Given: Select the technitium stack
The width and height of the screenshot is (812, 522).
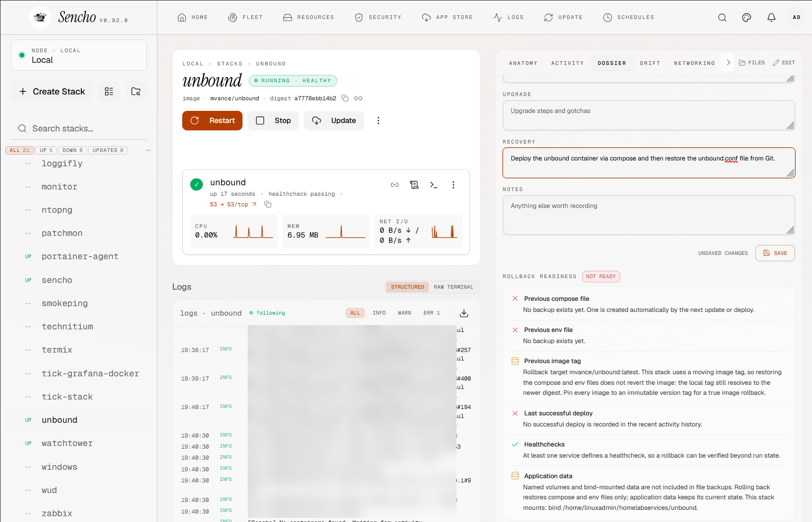Looking at the screenshot, I should 67,327.
